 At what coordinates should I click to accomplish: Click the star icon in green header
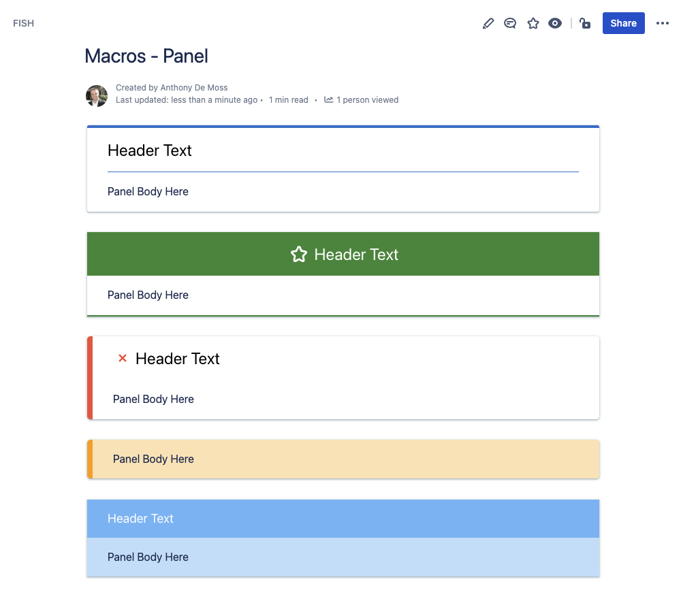point(299,255)
